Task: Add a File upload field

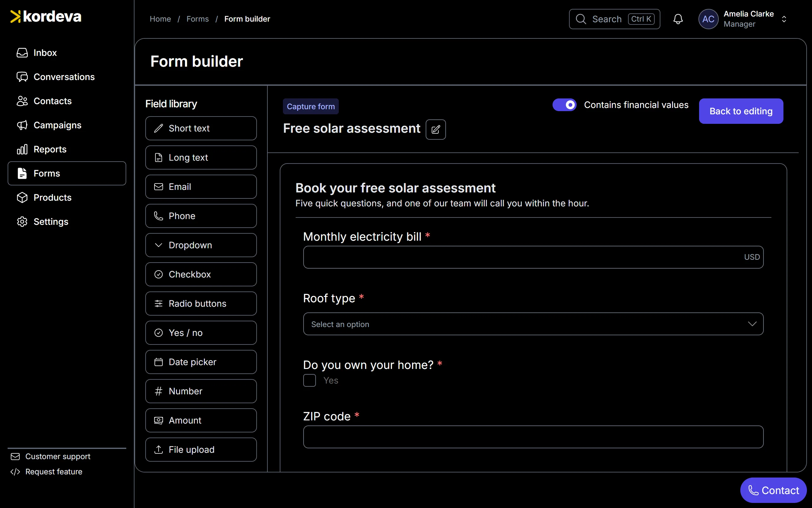Action: pos(201,450)
